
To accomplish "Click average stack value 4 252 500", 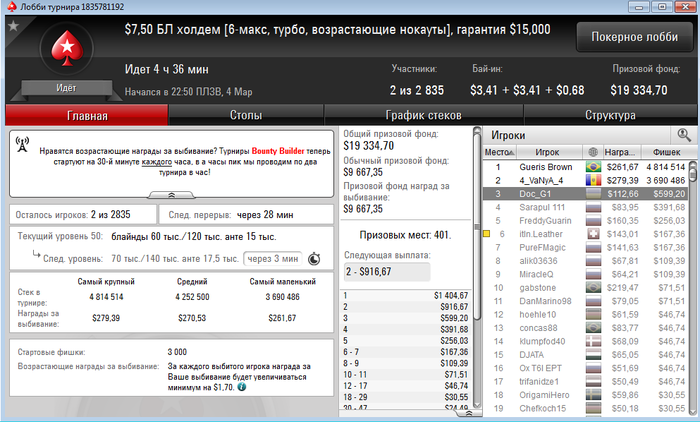I will (x=192, y=297).
